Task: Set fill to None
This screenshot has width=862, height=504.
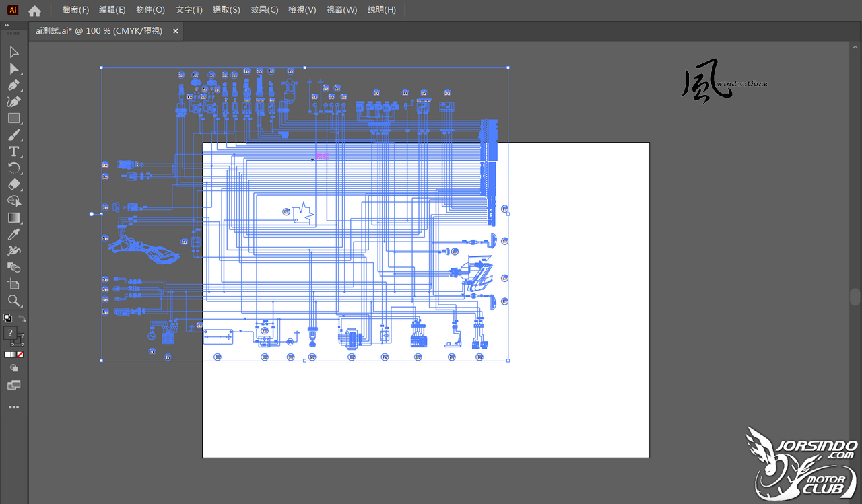Action: 20,355
